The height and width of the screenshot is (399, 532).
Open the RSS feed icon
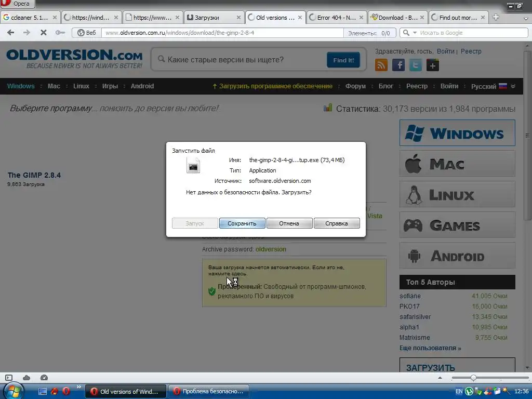pos(381,65)
